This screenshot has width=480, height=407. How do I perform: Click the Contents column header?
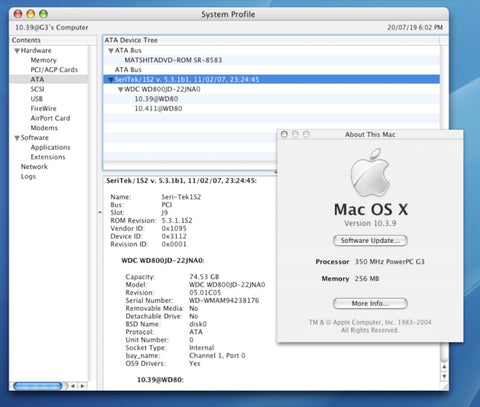(53, 40)
